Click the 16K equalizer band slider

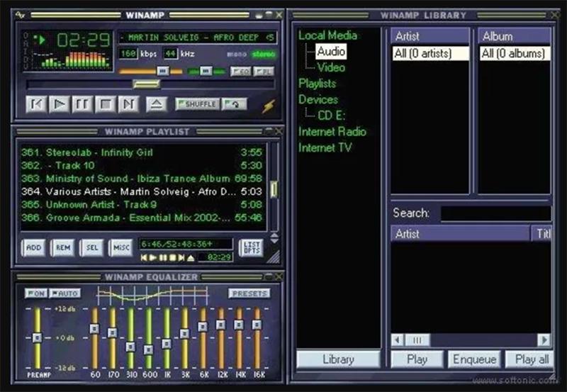[257, 325]
